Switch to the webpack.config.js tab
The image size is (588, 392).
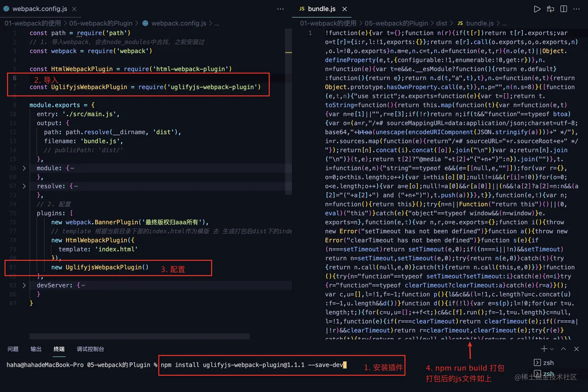pos(40,9)
